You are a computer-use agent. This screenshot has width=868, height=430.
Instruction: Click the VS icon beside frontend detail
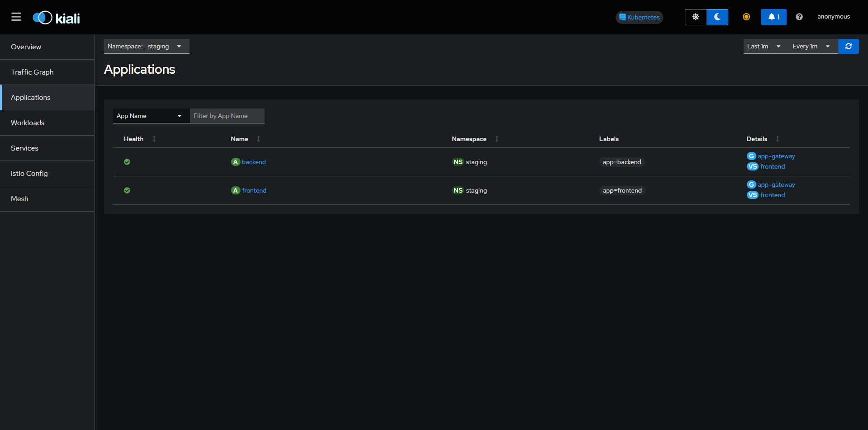click(x=752, y=166)
